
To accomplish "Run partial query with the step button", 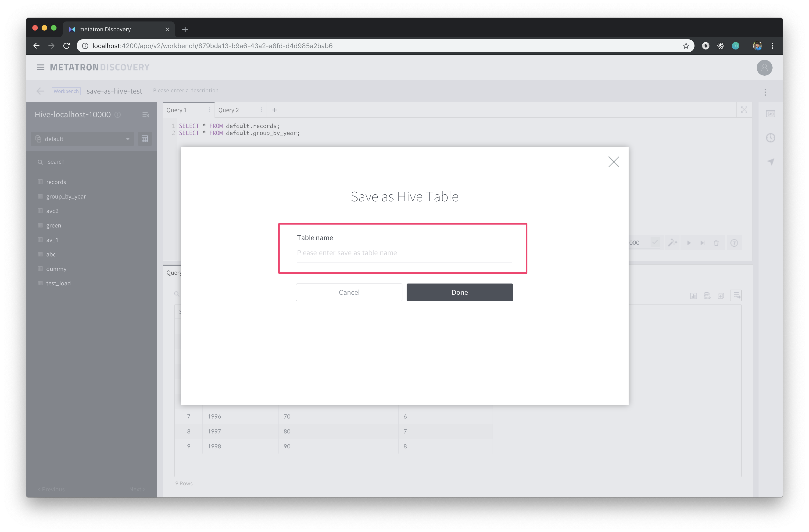I will [x=703, y=243].
